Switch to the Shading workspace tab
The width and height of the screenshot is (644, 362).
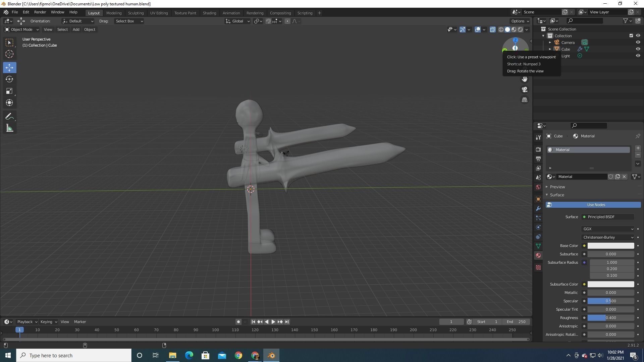209,13
